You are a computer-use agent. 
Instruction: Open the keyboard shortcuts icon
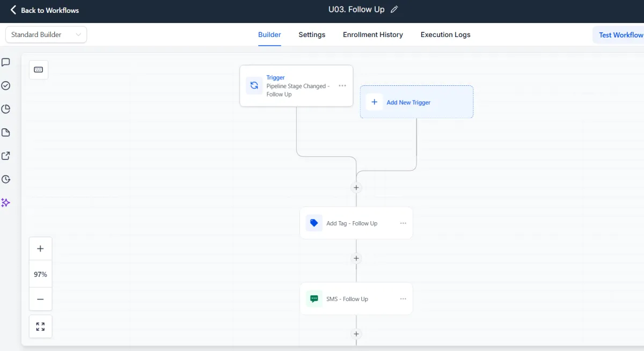(39, 70)
